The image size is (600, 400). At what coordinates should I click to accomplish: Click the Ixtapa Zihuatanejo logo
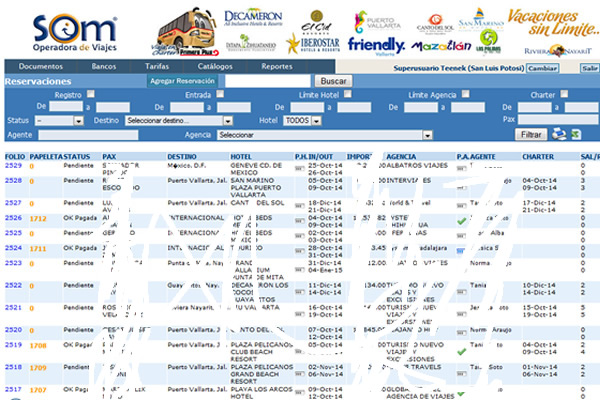250,43
